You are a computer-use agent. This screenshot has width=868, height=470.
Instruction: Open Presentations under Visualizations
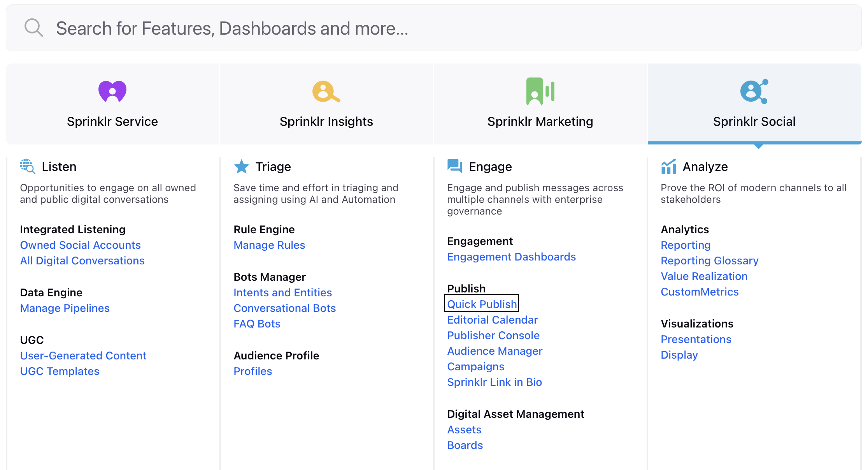[x=696, y=339]
